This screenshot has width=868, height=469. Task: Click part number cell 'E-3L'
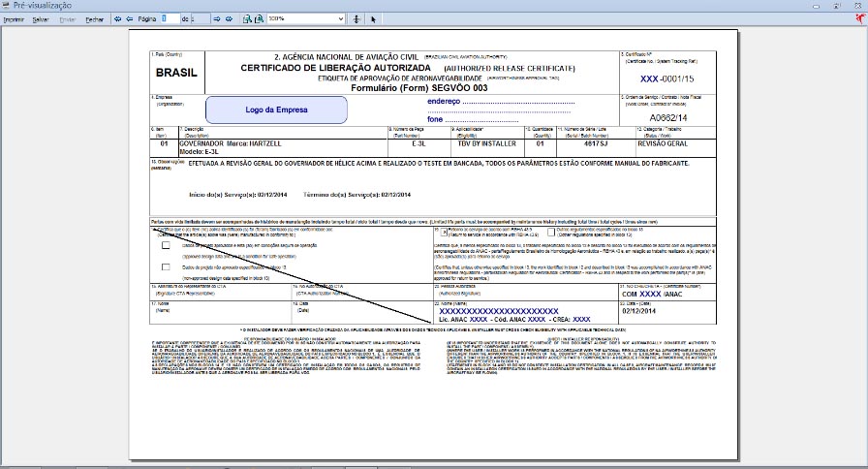[419, 143]
